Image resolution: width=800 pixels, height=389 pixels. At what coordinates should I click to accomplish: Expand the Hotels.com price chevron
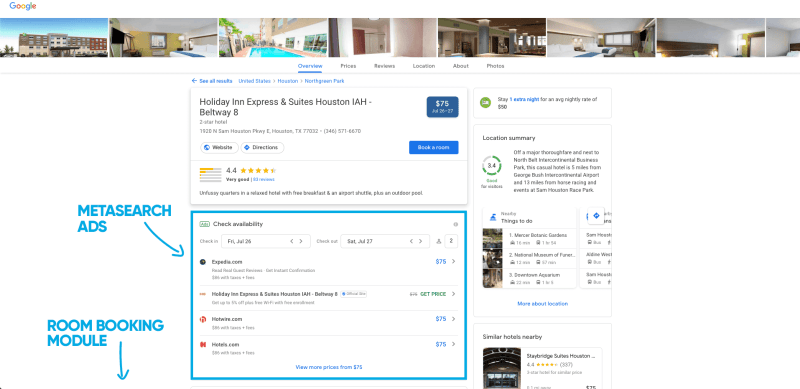coord(454,344)
